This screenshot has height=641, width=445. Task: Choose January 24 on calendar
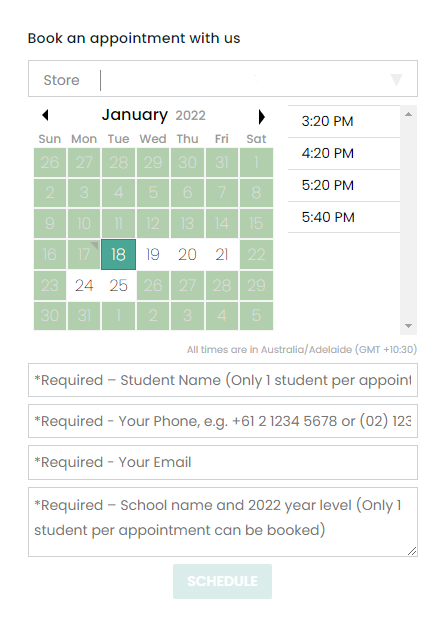click(x=84, y=285)
